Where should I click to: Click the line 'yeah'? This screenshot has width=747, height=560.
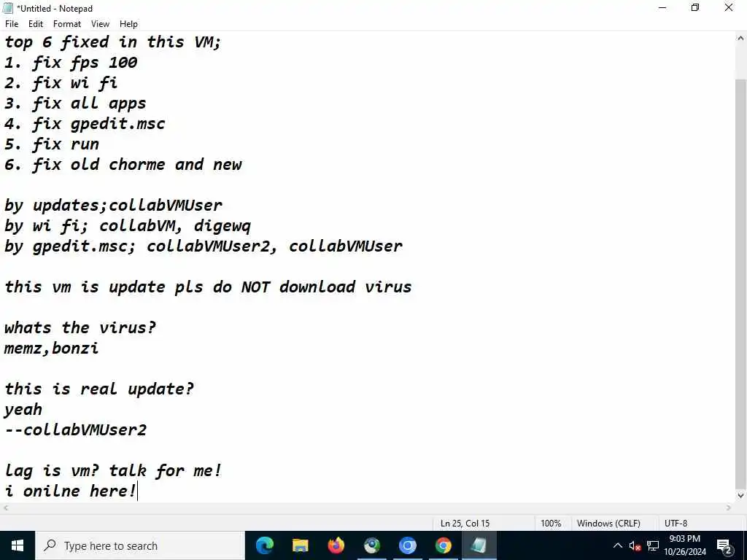tap(23, 410)
